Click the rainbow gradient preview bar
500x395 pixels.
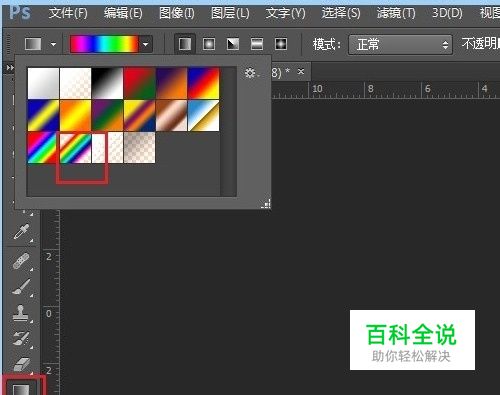[104, 44]
